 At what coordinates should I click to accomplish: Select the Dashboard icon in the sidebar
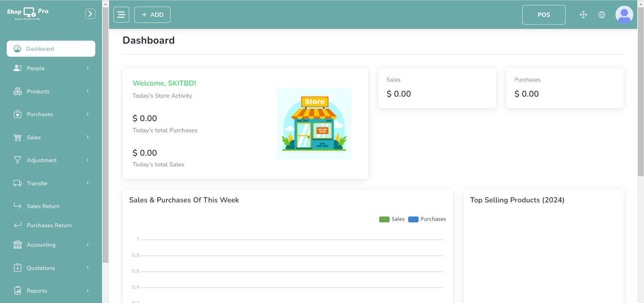coord(17,49)
